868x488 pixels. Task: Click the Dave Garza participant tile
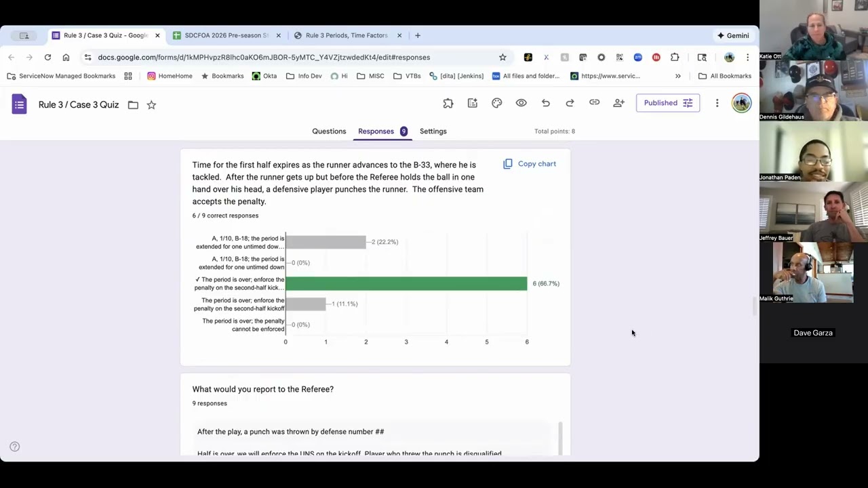pyautogui.click(x=814, y=333)
